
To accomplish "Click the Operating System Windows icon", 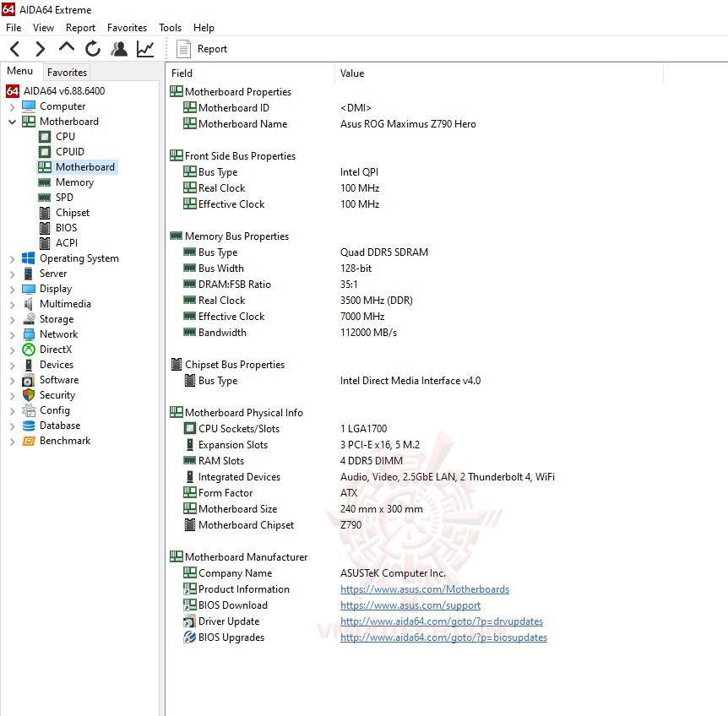I will 29,258.
